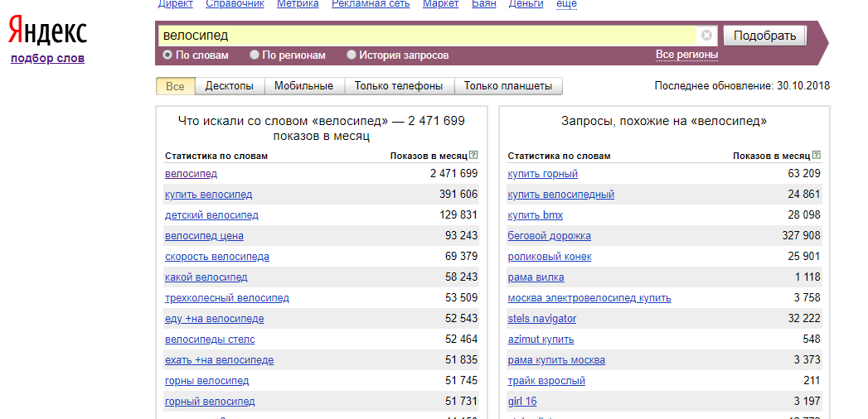This screenshot has height=419, width=868.
Task: Click 'Последнее обновление: 30.10.2018' text
Action: pos(742,85)
